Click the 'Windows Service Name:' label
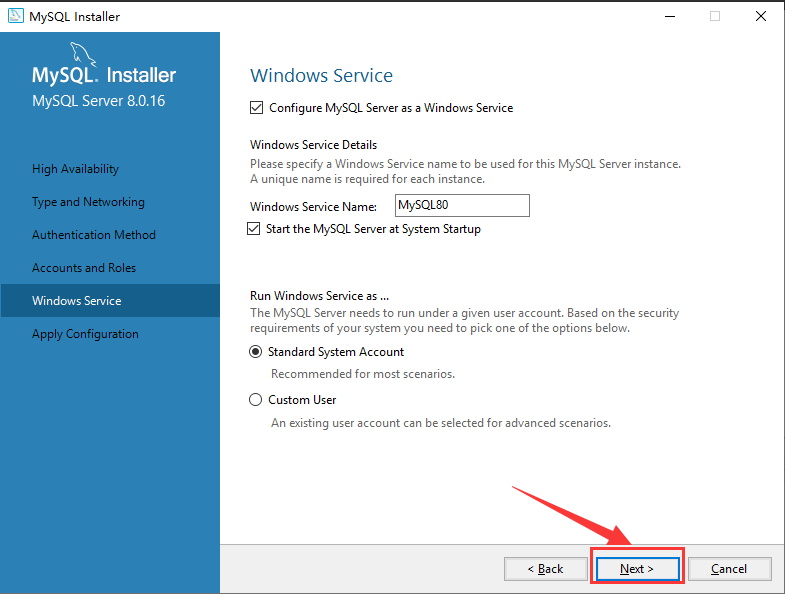Screen dimensions: 785x595 coord(313,207)
